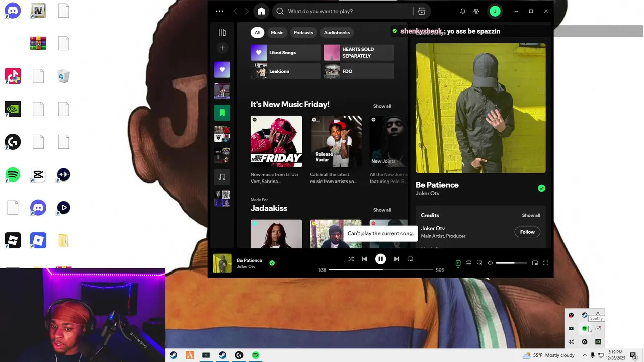Image resolution: width=644 pixels, height=362 pixels.
Task: Open HEARTS SOLD SEPARATELY shortcut card
Action: [359, 53]
